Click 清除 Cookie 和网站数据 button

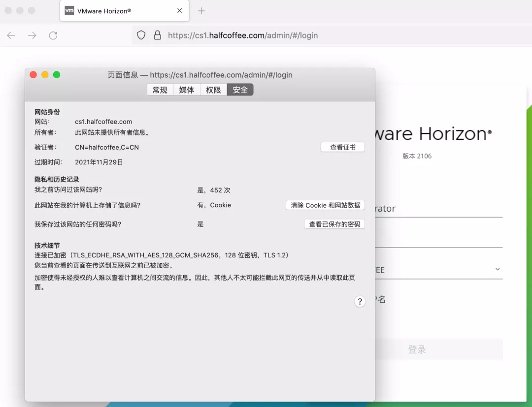click(326, 205)
